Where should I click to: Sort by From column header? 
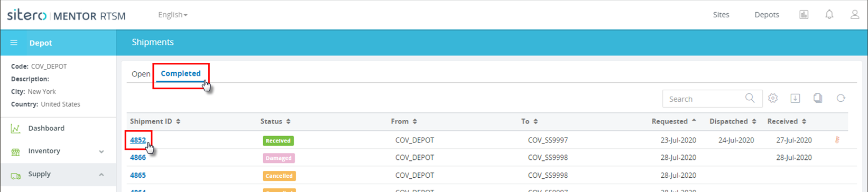click(404, 121)
